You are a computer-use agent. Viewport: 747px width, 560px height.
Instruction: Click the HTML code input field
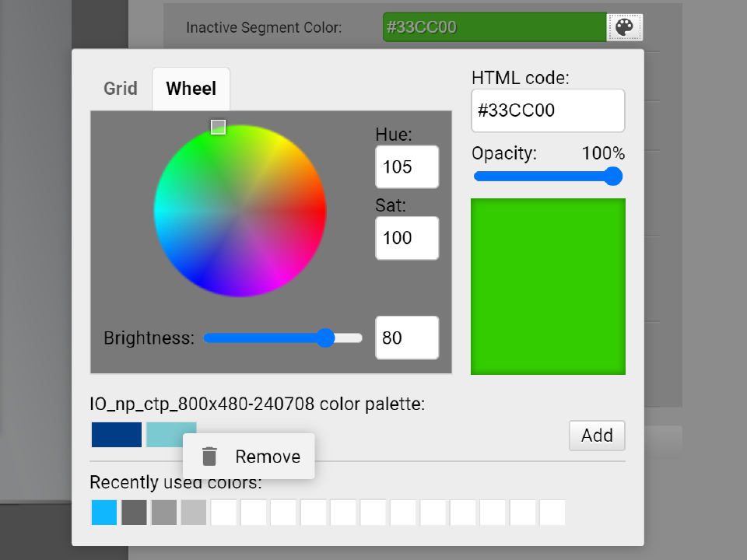click(x=547, y=110)
